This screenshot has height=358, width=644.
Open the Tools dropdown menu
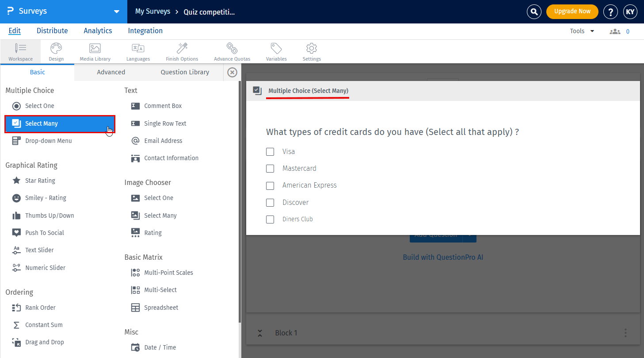[x=581, y=31]
